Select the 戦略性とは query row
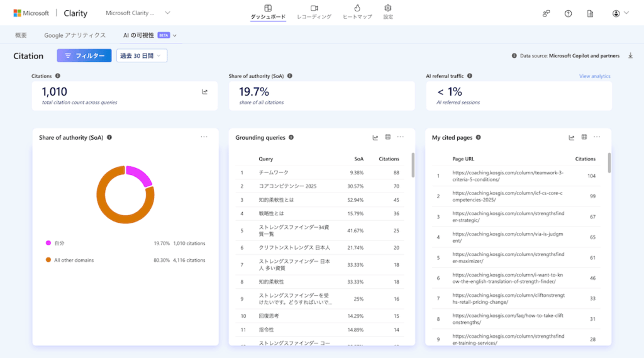Screen dimensions: 644x358 320,213
